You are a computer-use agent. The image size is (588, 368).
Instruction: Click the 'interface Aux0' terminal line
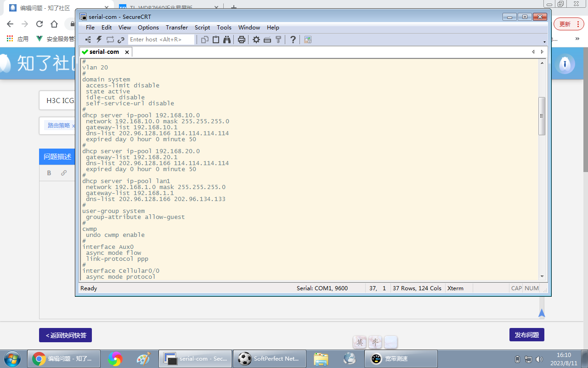coord(108,247)
